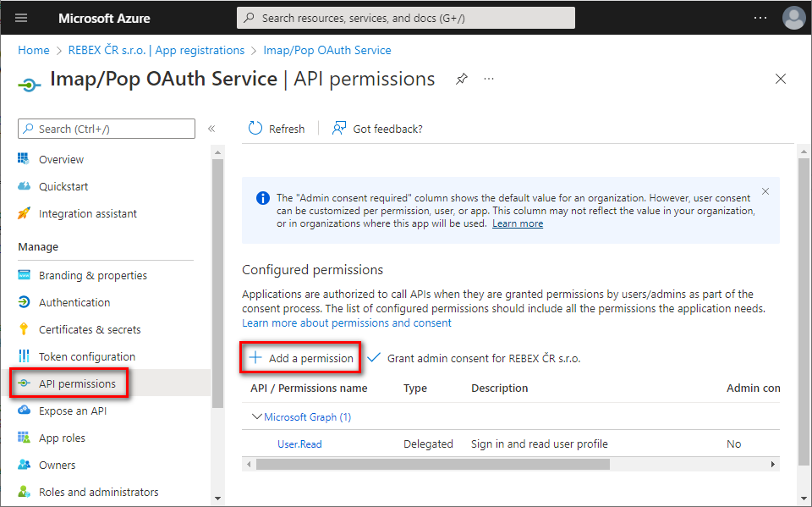Screen dimensions: 812x507
Task: Open the page options ellipsis menu
Action: pyautogui.click(x=489, y=78)
